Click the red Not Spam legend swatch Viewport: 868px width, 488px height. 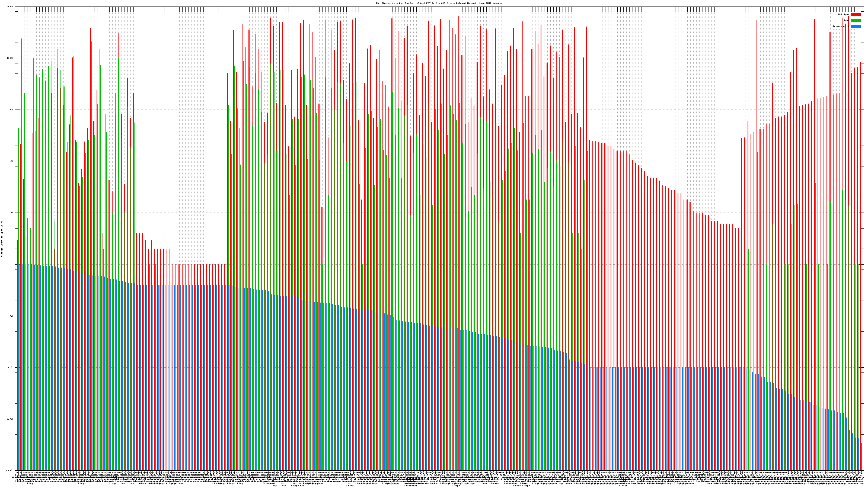(x=856, y=14)
